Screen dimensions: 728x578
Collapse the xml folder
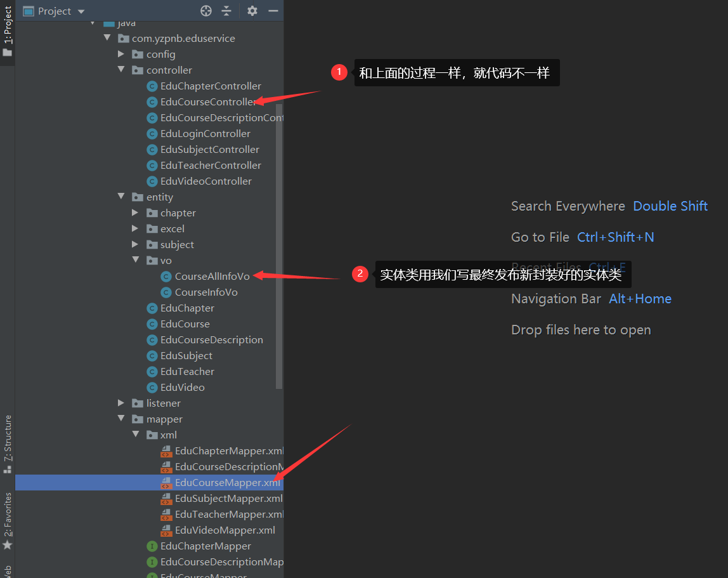(136, 434)
